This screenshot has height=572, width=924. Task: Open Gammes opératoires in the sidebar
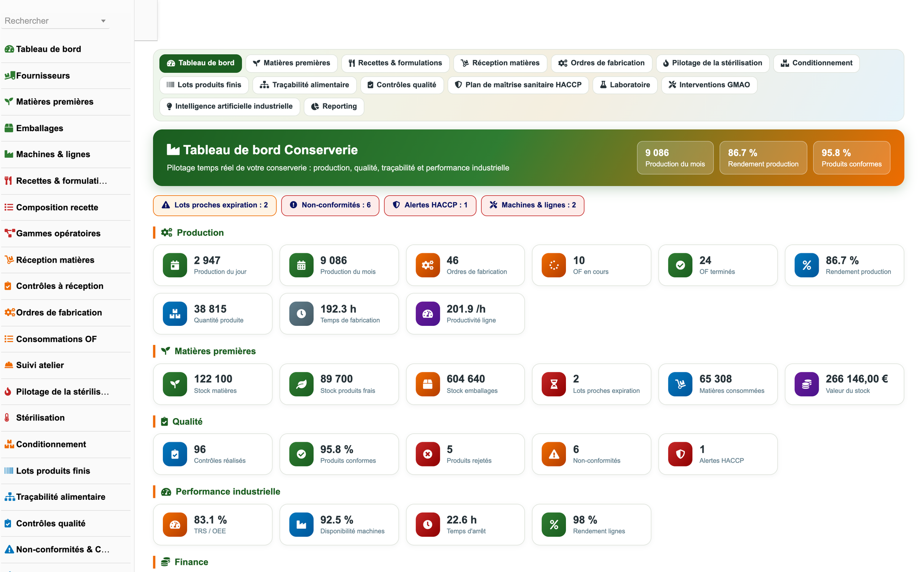[x=66, y=234]
